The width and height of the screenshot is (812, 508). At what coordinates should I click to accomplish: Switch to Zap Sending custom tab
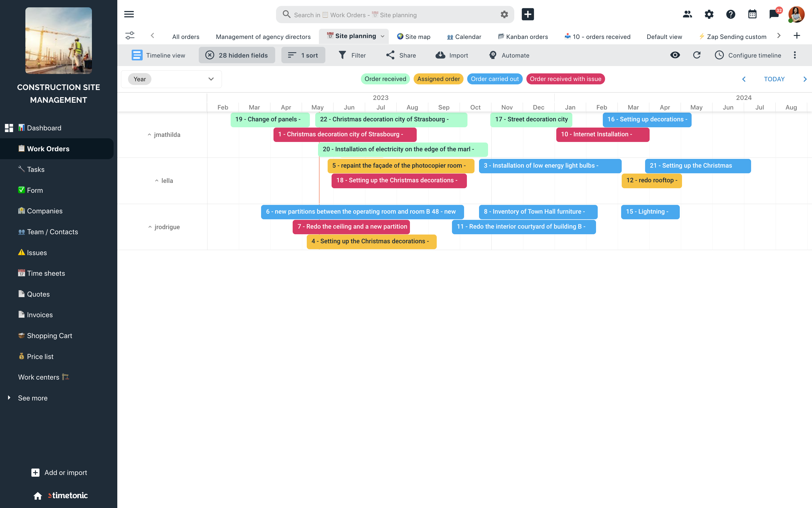tap(732, 37)
